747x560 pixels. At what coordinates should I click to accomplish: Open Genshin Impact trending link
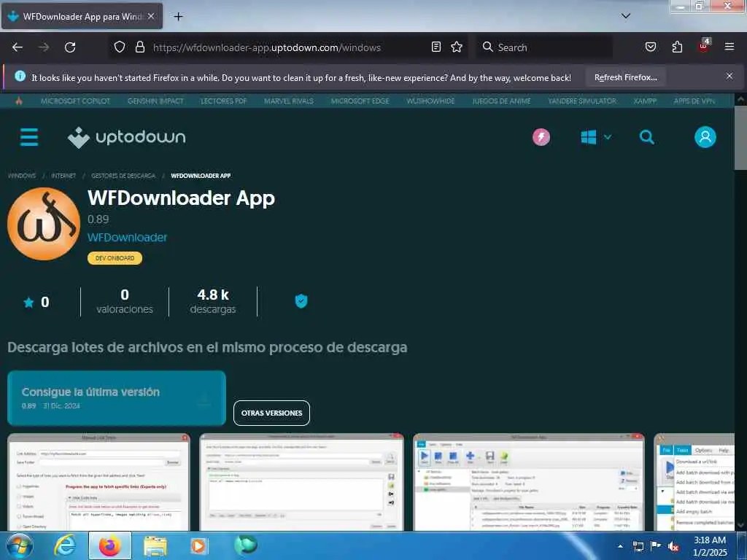(155, 101)
